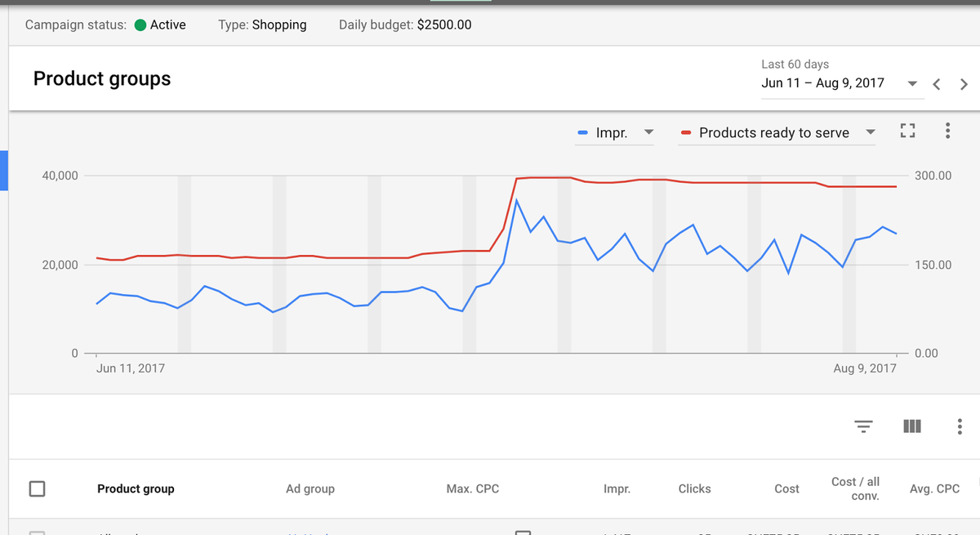Expand the Jun 11 – Aug 9, 2017 date picker
This screenshot has width=980, height=535.
(912, 84)
